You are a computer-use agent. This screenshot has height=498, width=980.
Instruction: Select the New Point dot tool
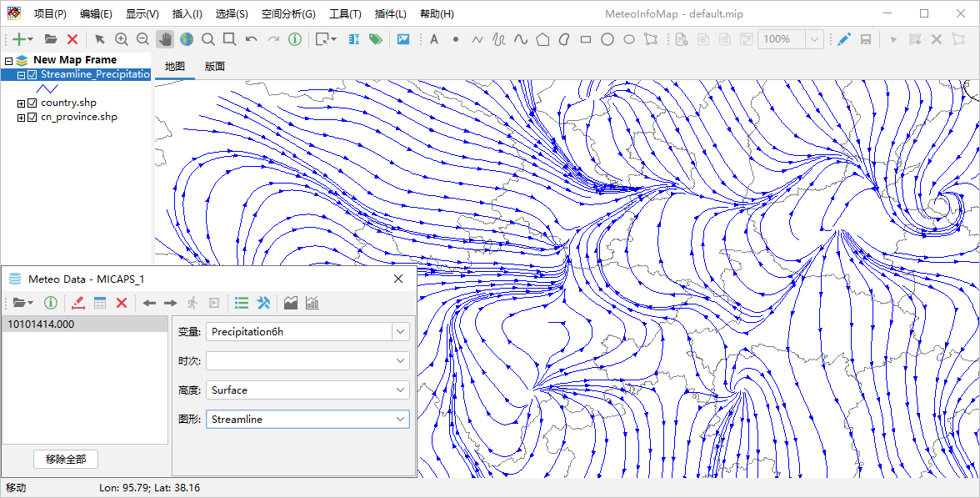456,39
